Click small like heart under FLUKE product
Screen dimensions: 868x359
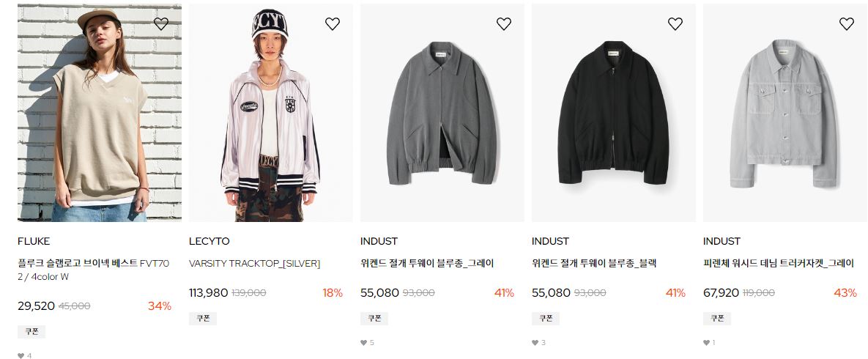(21, 355)
